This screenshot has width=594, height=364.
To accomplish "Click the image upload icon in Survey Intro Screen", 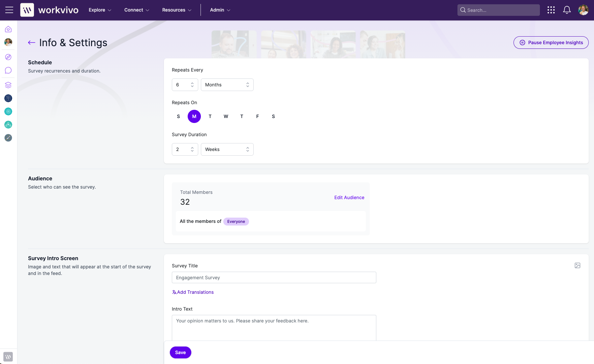I will 577,265.
